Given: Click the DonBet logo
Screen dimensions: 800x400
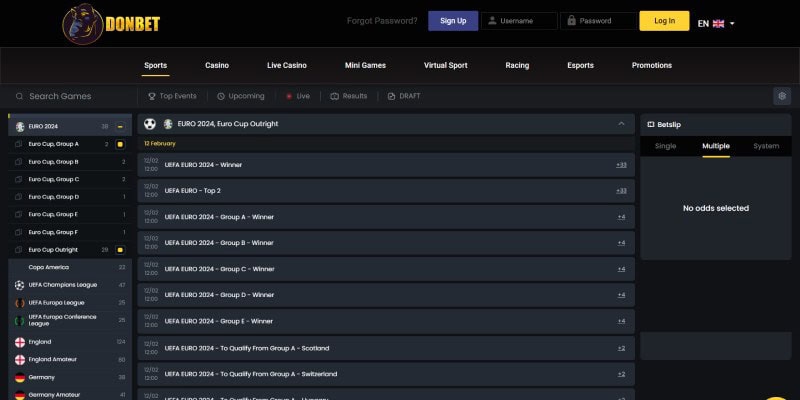Looking at the screenshot, I should (112, 22).
